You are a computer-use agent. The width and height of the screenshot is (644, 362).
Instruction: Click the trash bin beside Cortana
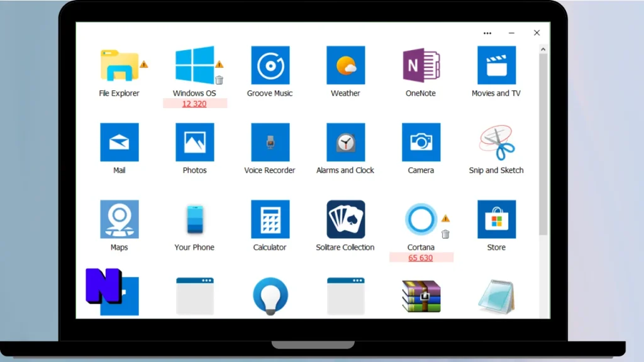pos(445,234)
